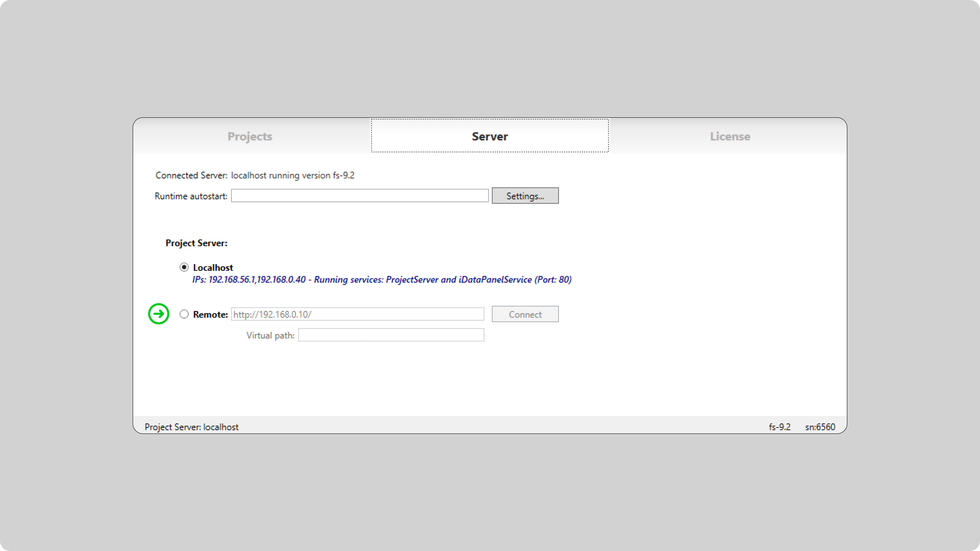The height and width of the screenshot is (551, 980).
Task: Click 'localhost running version fs-9.2' text
Action: 293,175
